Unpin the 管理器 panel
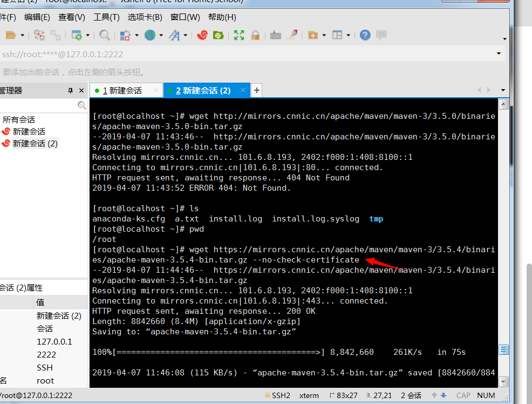The height and width of the screenshot is (404, 532). [71, 90]
